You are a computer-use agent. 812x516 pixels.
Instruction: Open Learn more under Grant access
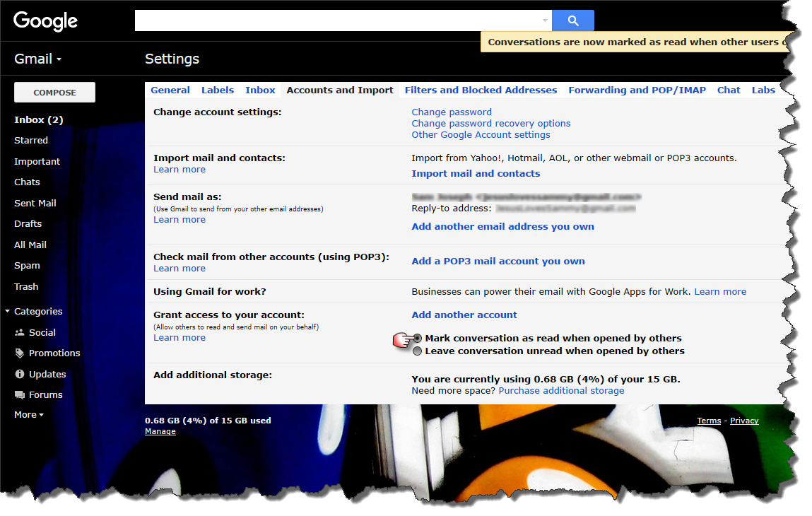pyautogui.click(x=180, y=338)
